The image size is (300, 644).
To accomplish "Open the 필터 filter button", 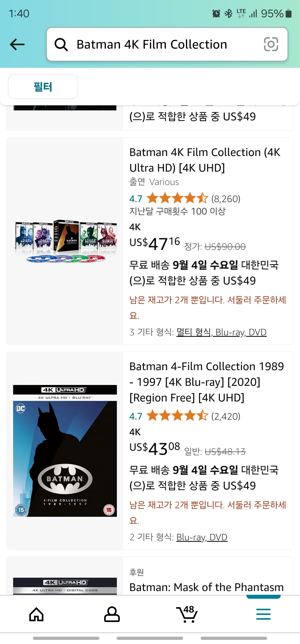I will point(43,87).
